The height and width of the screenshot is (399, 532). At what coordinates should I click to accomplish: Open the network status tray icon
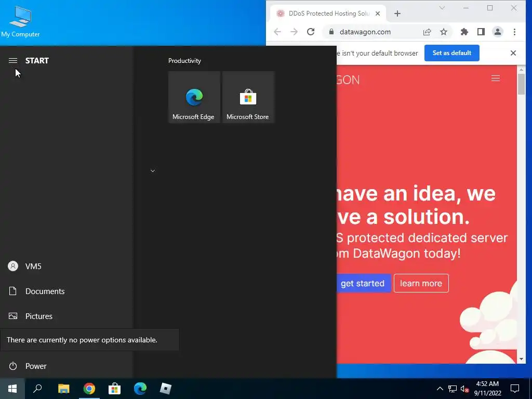point(453,389)
